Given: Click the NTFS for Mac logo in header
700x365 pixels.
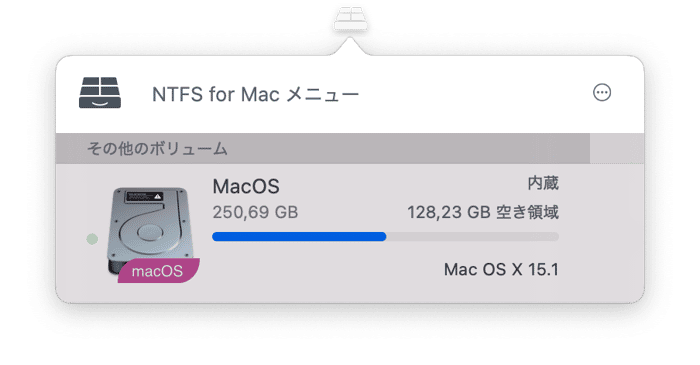Looking at the screenshot, I should [x=100, y=93].
